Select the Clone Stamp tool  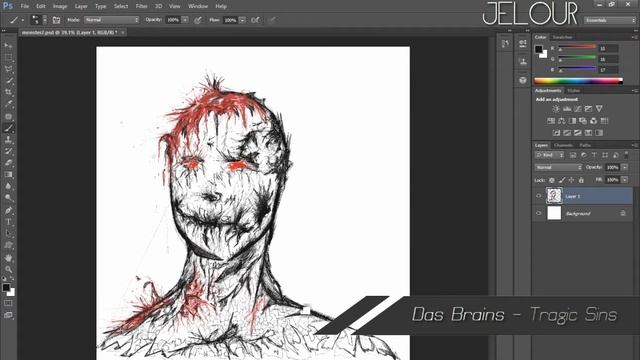point(8,140)
